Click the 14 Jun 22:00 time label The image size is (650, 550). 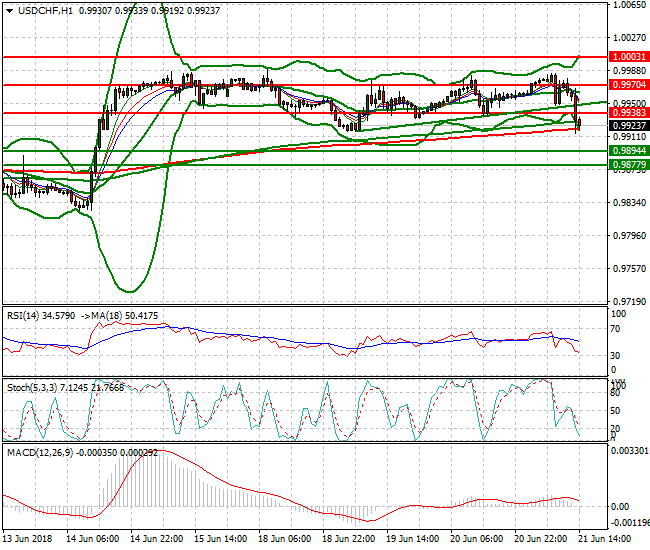pos(156,539)
